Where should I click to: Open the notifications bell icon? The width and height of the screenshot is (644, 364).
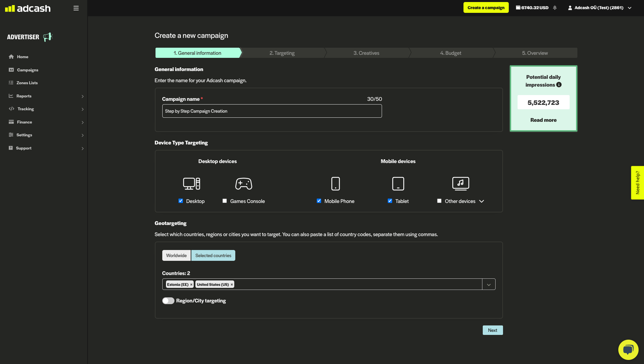(555, 8)
